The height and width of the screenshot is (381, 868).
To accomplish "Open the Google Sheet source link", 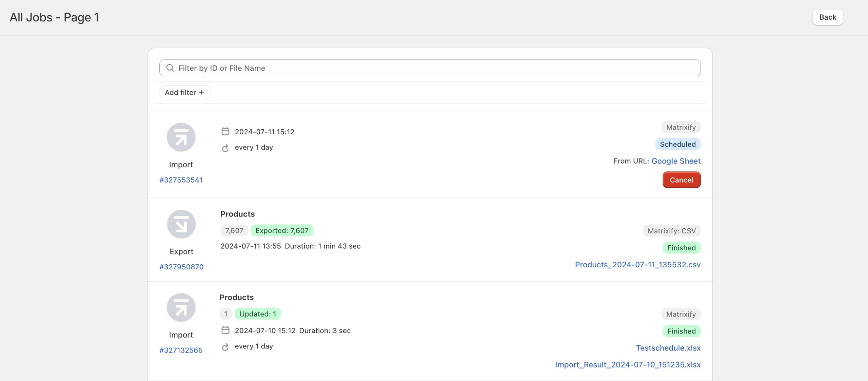I will tap(676, 161).
